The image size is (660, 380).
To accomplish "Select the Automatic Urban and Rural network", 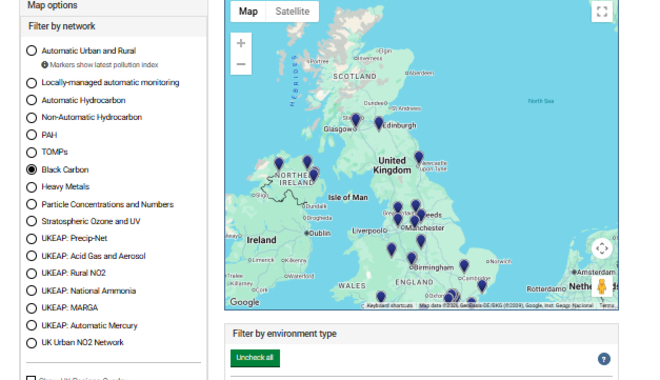I will click(32, 51).
